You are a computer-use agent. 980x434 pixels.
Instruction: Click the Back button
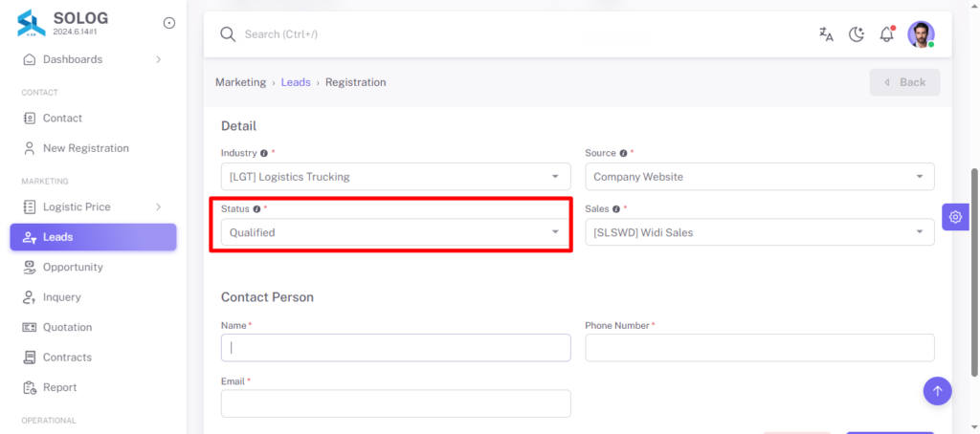pos(904,82)
